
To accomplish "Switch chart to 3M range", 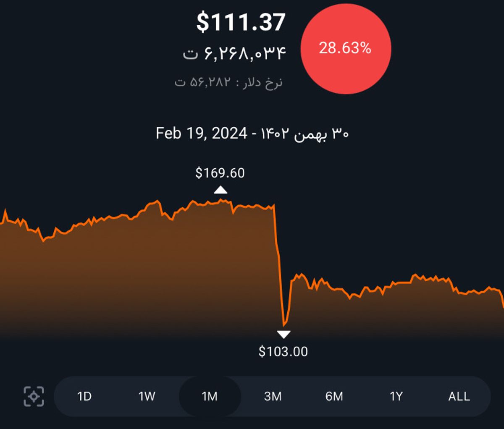I will click(x=273, y=396).
